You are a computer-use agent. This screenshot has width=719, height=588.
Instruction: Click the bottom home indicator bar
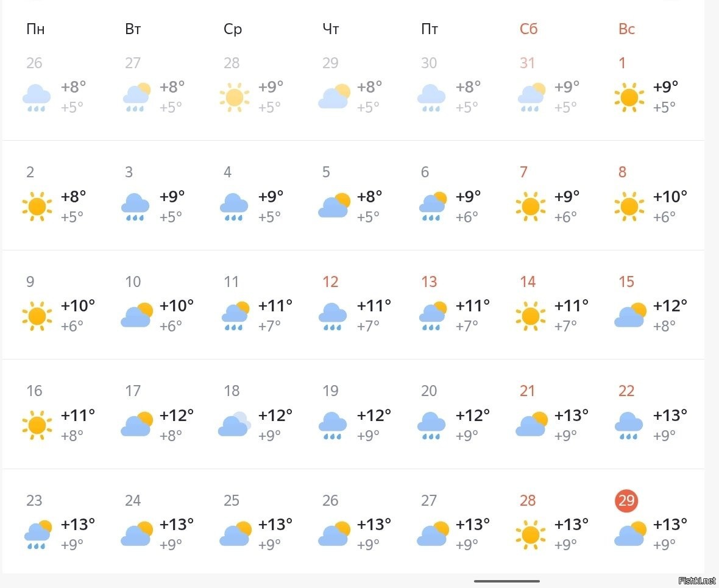coord(507,581)
